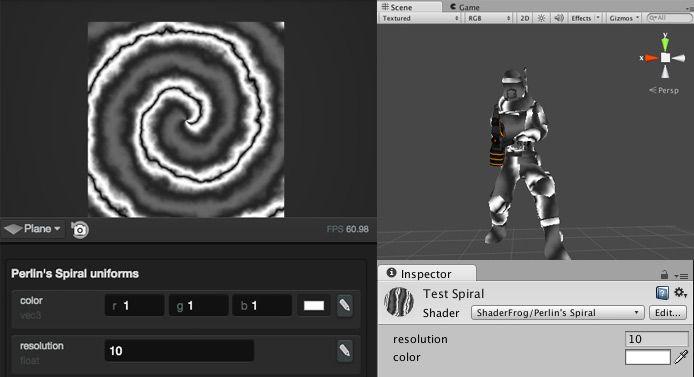This screenshot has width=694, height=377.
Task: Pick a color with the Inspector eyedropper
Action: pyautogui.click(x=681, y=357)
